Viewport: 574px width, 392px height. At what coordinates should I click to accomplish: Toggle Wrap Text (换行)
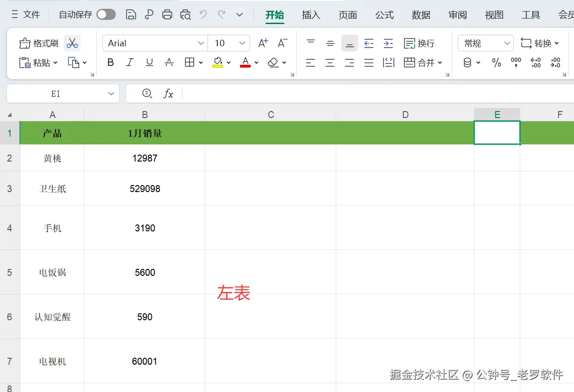420,43
